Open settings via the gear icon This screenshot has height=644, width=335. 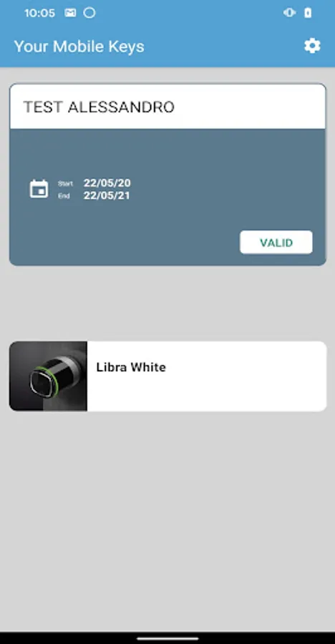click(x=312, y=46)
